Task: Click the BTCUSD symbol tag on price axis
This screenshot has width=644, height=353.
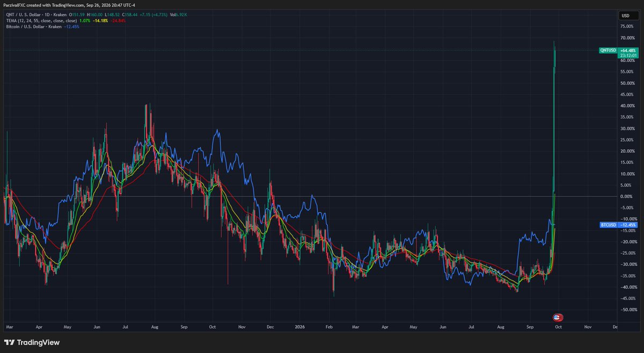Action: [608, 225]
